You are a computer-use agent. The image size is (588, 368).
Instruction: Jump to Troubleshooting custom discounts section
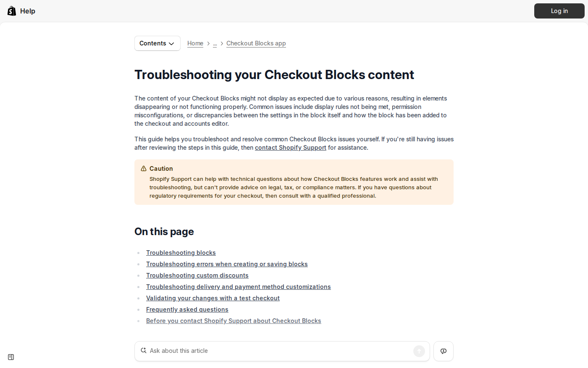197,275
